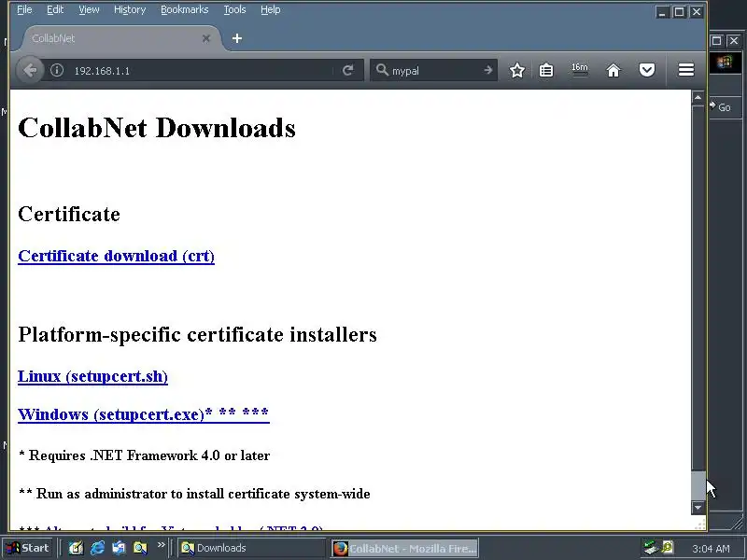Open a new tab with plus button
Screen dimensions: 747x560
coord(237,38)
